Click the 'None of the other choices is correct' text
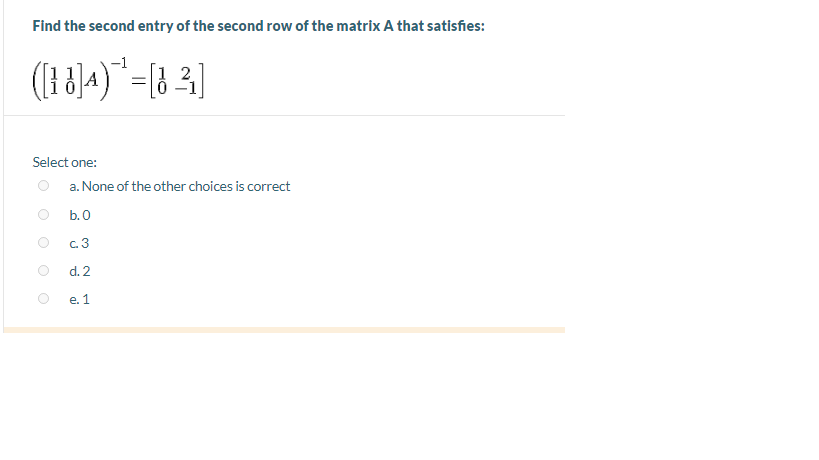 pos(185,186)
